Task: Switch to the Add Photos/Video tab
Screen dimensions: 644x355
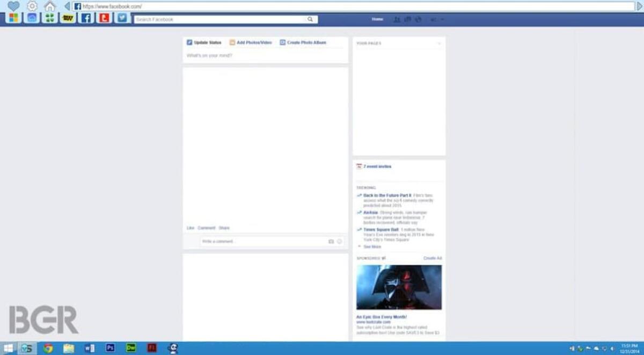Action: pyautogui.click(x=252, y=42)
